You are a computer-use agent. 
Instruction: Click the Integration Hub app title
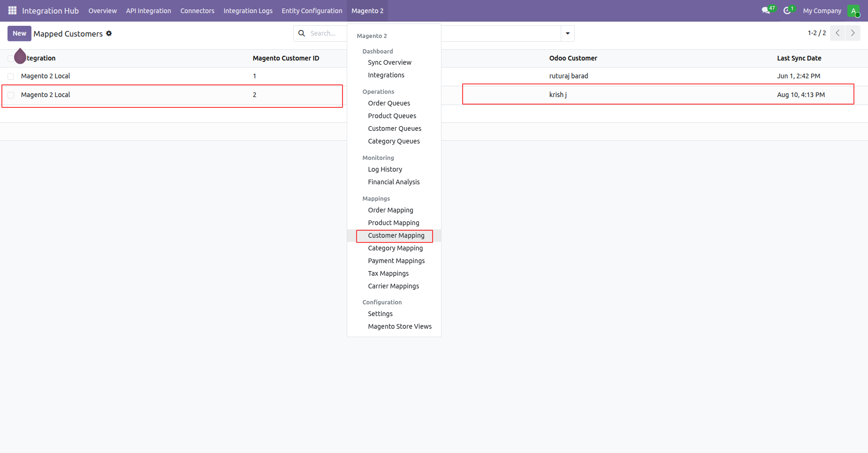click(x=50, y=11)
